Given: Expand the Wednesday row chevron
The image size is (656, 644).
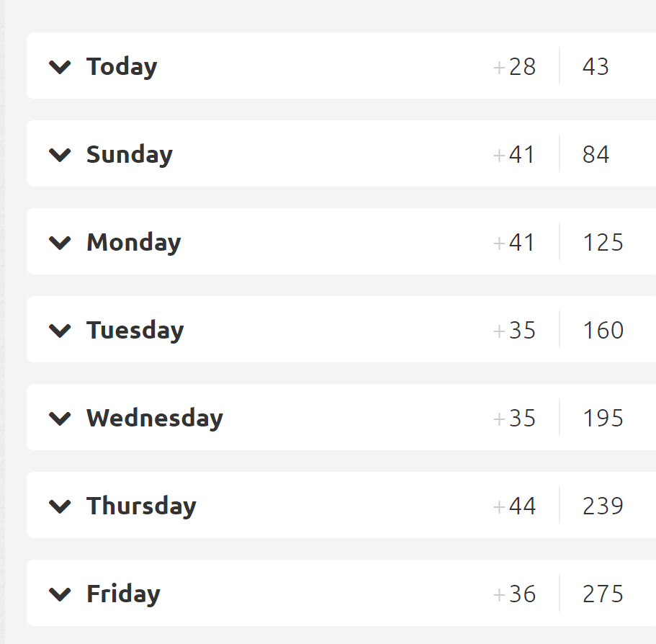Looking at the screenshot, I should [60, 419].
